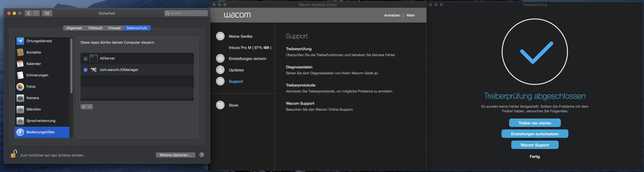644x172 pixels.
Task: Click the Updates download icon
Action: tap(220, 70)
